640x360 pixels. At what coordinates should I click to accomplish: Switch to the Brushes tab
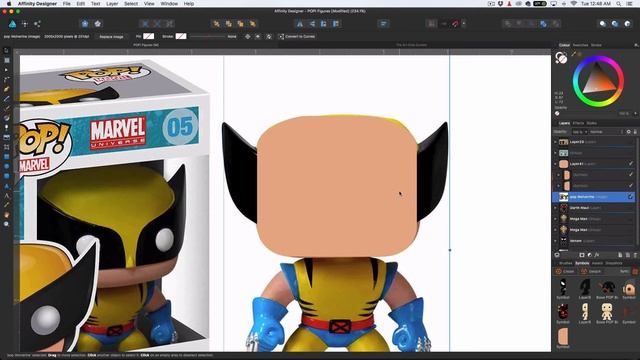[565, 263]
